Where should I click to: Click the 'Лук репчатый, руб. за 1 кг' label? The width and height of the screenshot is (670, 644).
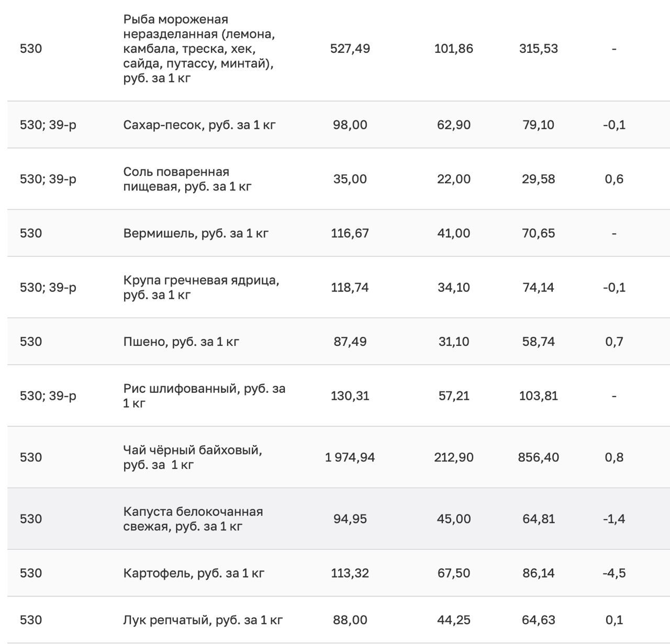(203, 620)
